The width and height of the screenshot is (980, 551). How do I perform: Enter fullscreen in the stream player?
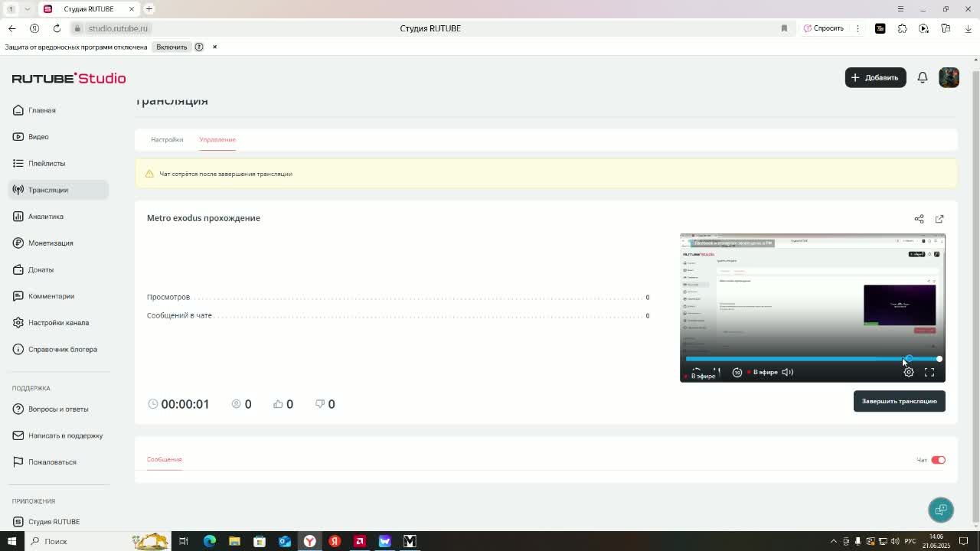[929, 372]
